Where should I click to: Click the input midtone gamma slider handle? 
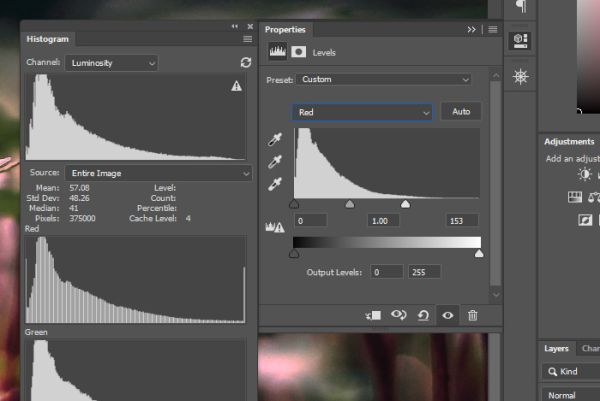point(349,204)
